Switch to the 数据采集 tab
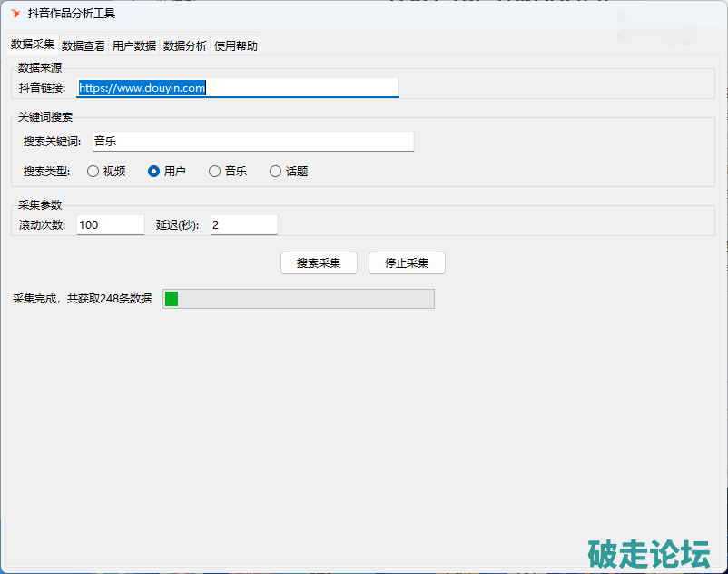The width and height of the screenshot is (728, 574). pos(33,45)
